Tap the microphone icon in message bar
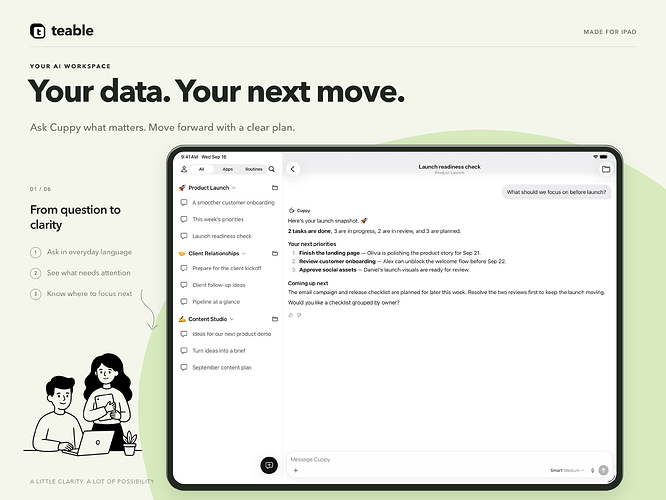Screen dimensions: 666x500 (592, 470)
